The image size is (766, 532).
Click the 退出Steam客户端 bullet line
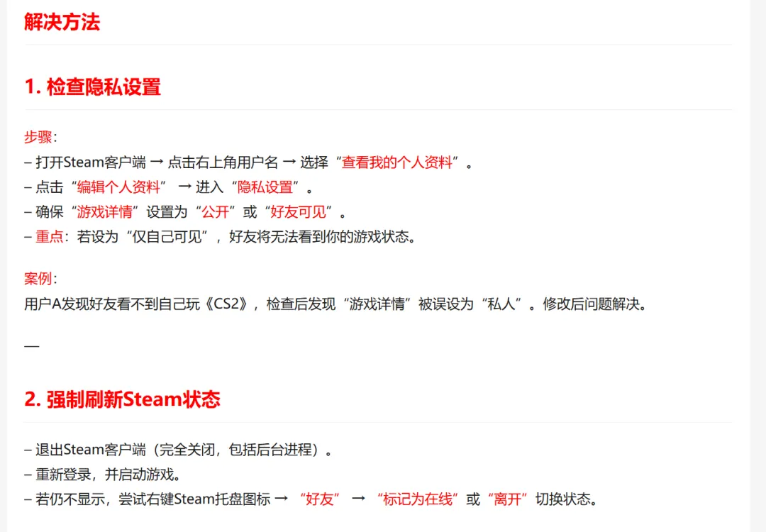(x=178, y=450)
